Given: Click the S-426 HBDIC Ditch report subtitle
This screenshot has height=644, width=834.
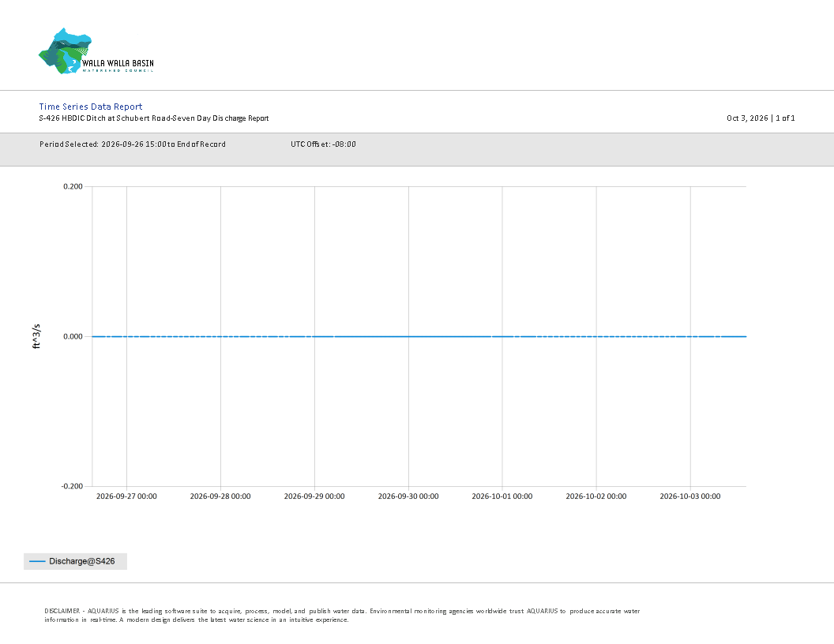Looking at the screenshot, I should (x=154, y=118).
